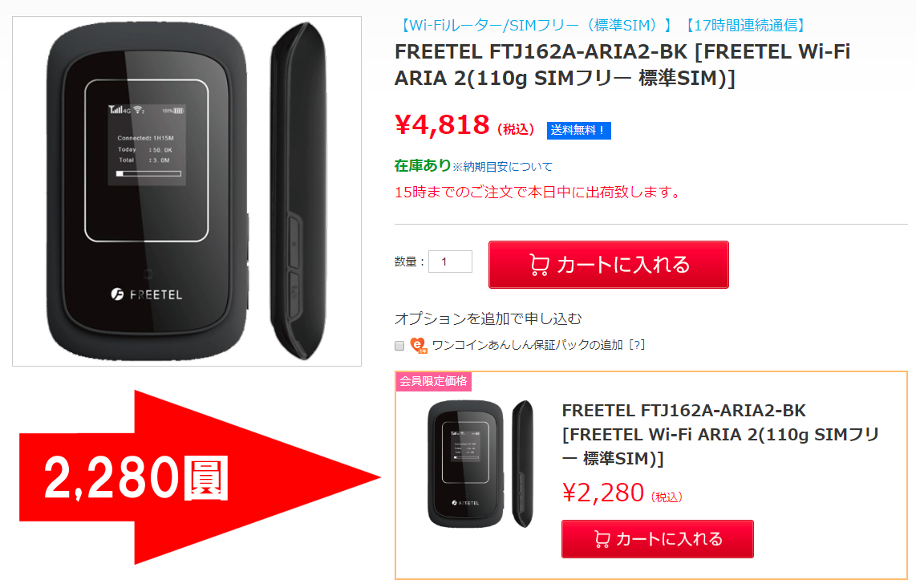916x588 pixels.
Task: Click the cart icon in the member price button
Action: [602, 538]
